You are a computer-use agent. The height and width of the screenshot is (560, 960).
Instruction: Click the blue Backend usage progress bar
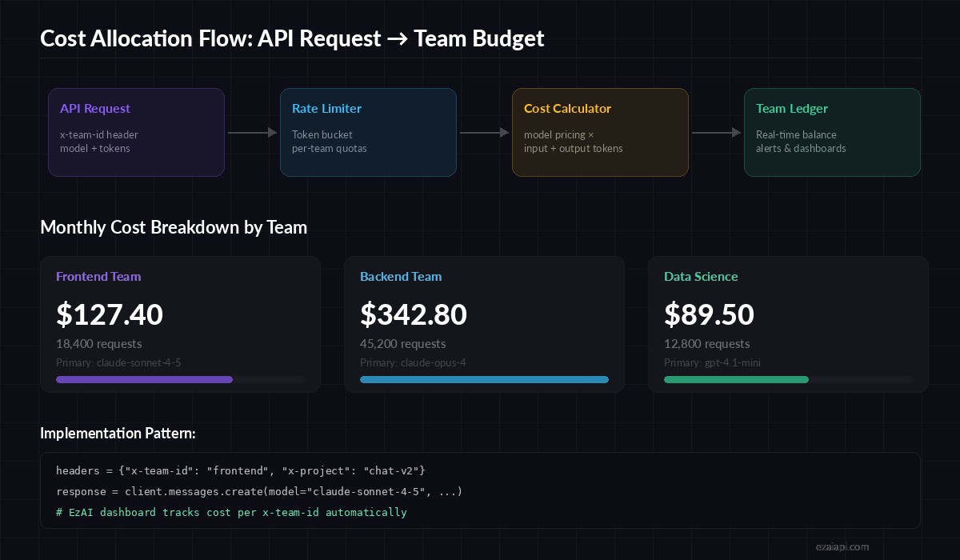pyautogui.click(x=484, y=379)
